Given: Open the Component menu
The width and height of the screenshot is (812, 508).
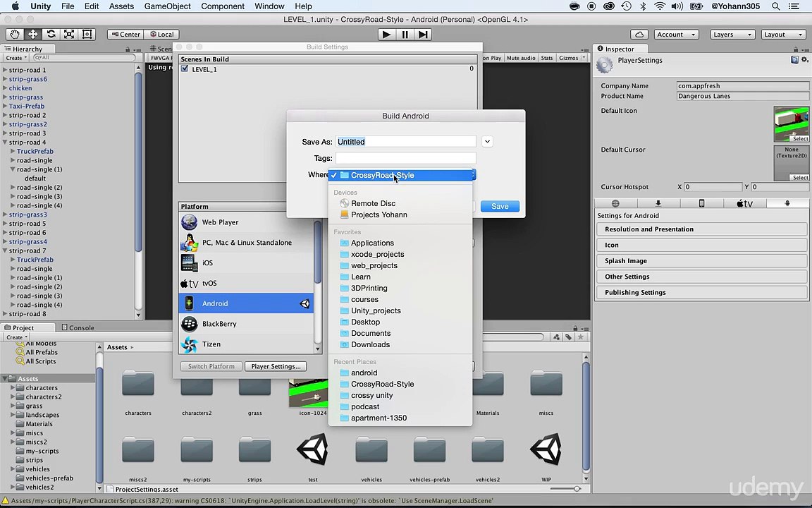Looking at the screenshot, I should (223, 6).
